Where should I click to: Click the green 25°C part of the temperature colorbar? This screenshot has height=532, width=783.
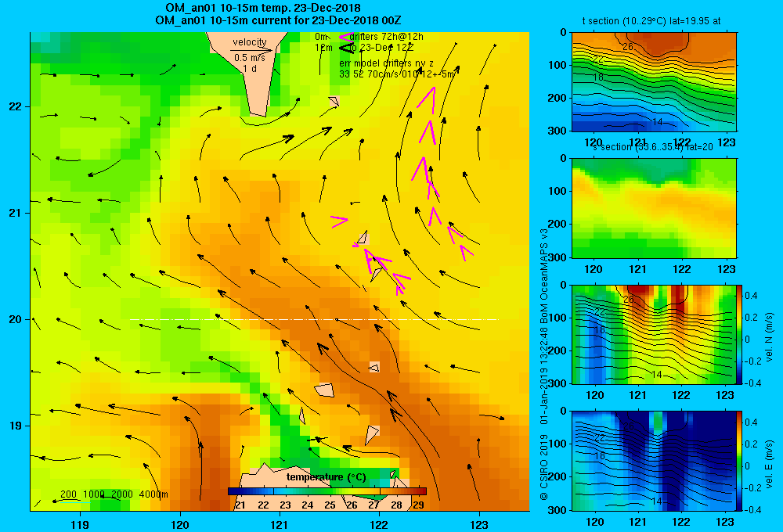pos(329,491)
